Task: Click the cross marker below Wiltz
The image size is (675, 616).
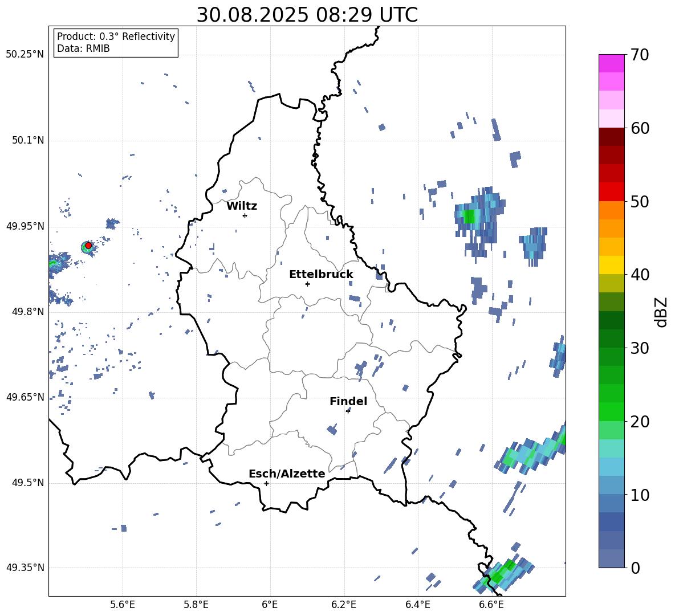Action: click(x=245, y=215)
